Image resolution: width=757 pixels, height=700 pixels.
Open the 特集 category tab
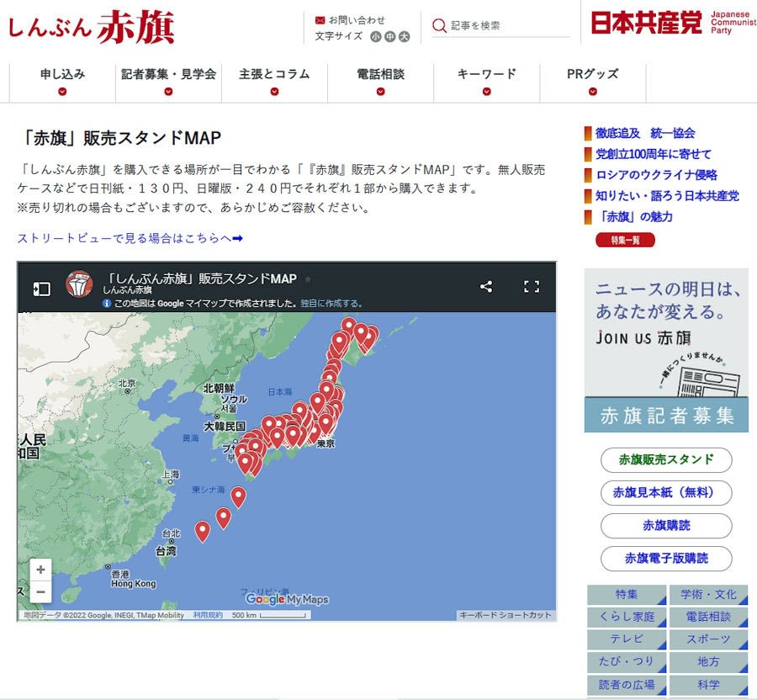[627, 595]
